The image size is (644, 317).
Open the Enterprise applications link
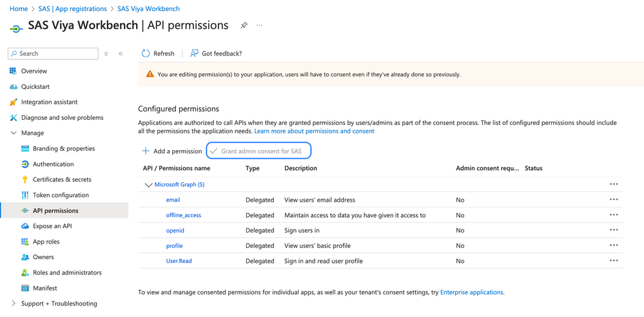[471, 293]
